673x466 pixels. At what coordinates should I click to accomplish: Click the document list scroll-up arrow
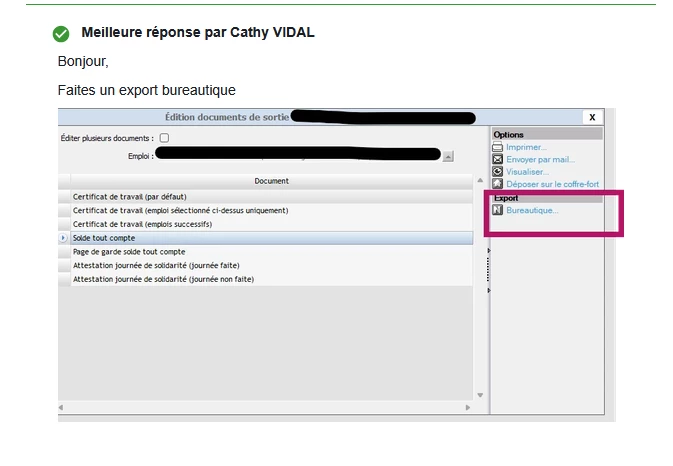480,181
